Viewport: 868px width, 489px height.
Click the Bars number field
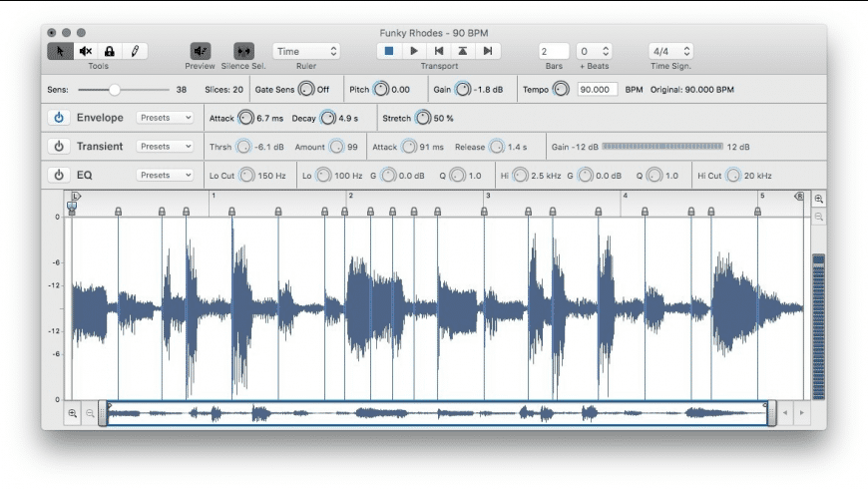point(553,51)
